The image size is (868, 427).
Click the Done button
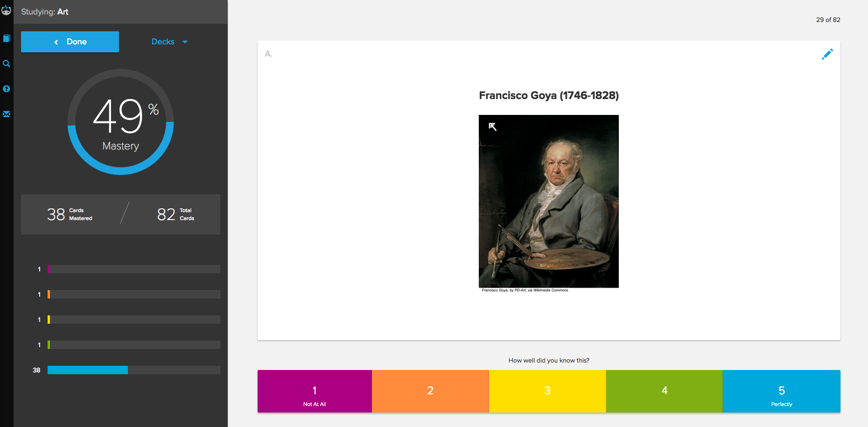click(70, 42)
